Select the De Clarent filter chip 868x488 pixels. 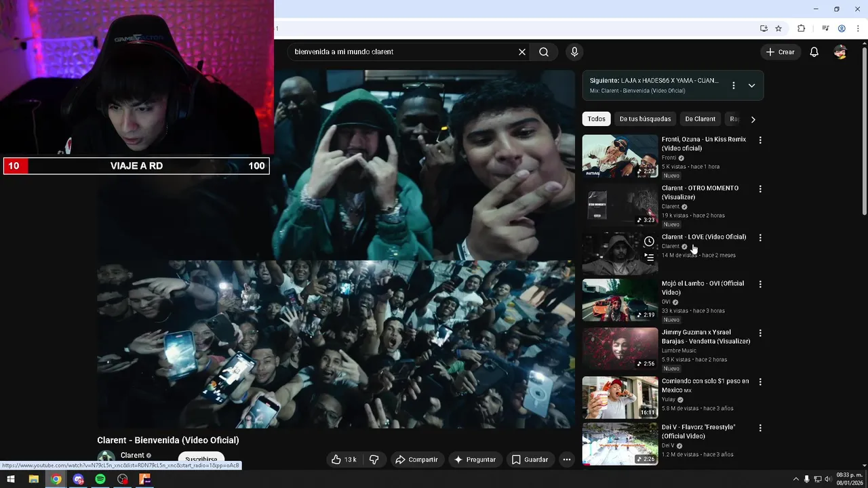pos(700,119)
